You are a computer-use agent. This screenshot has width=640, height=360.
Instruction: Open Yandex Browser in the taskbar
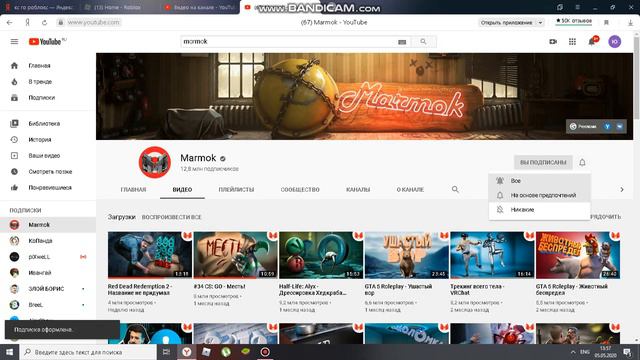[187, 352]
